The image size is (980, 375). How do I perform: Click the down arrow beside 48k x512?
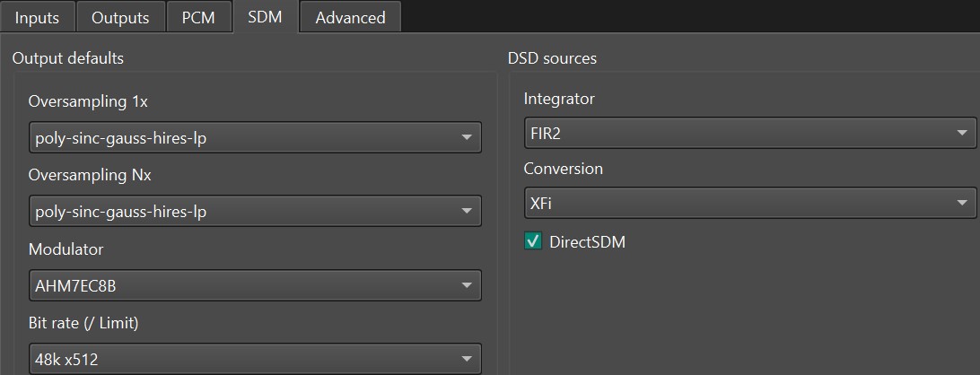[467, 360]
